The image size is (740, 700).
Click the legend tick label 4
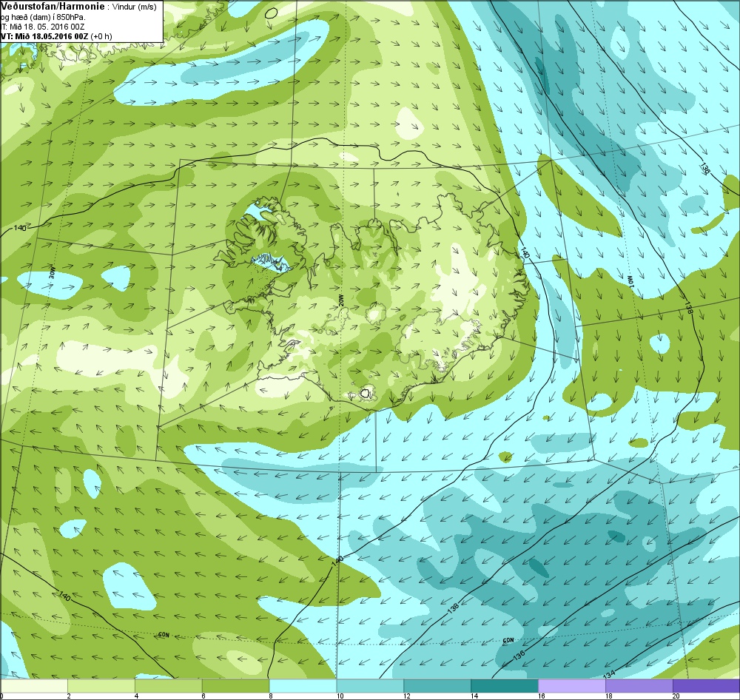pyautogui.click(x=136, y=696)
